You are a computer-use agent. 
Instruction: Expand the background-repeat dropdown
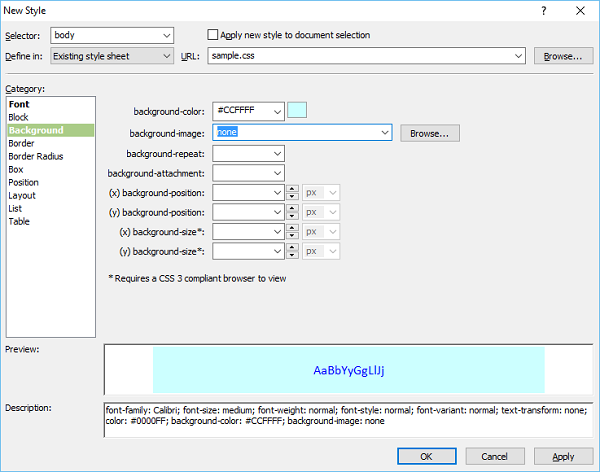(x=276, y=153)
